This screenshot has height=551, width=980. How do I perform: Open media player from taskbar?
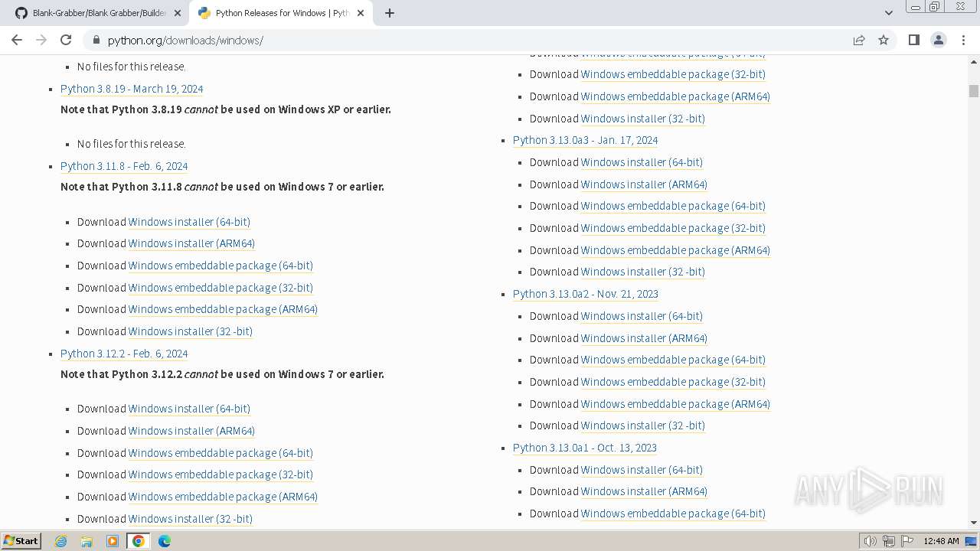[113, 541]
